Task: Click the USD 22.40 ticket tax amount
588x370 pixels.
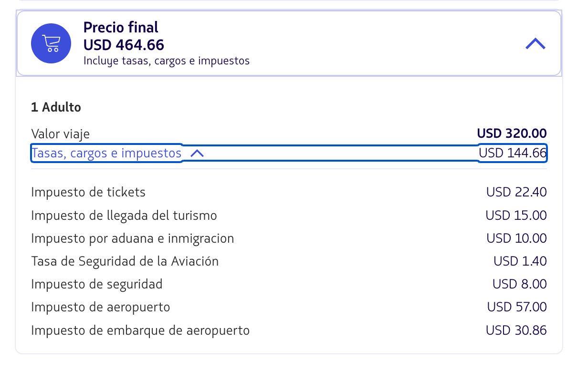Action: [x=516, y=192]
